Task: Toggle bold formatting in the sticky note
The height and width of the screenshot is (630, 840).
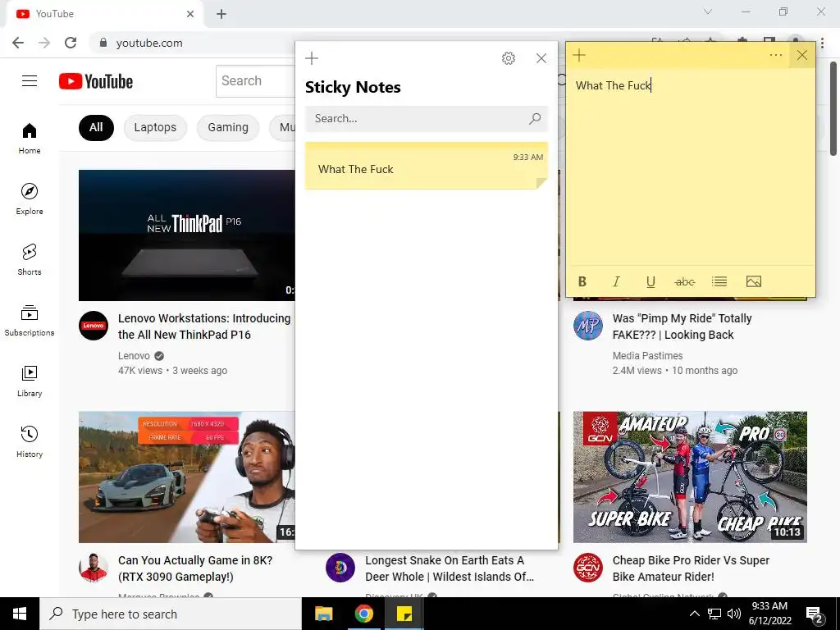Action: [582, 282]
